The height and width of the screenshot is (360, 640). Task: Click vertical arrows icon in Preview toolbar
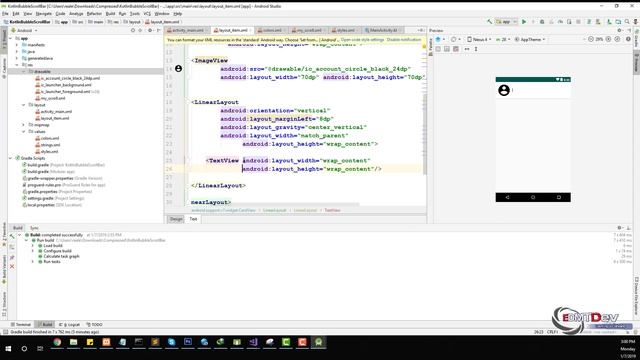point(476,49)
